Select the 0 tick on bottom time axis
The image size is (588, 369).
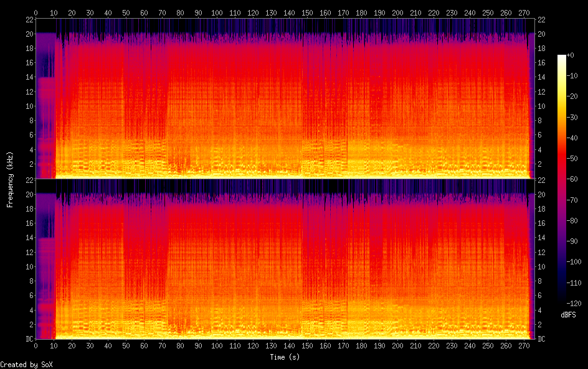click(36, 347)
